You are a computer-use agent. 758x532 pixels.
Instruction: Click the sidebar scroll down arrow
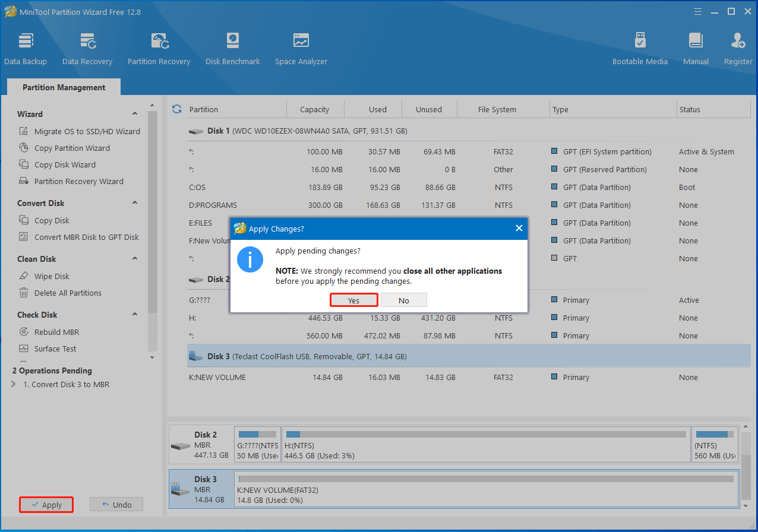153,357
